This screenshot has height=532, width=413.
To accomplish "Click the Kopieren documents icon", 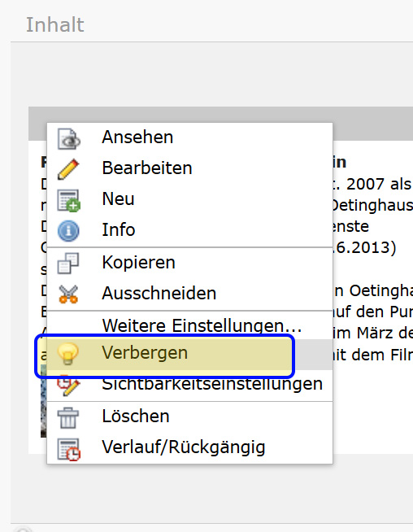I will click(68, 263).
